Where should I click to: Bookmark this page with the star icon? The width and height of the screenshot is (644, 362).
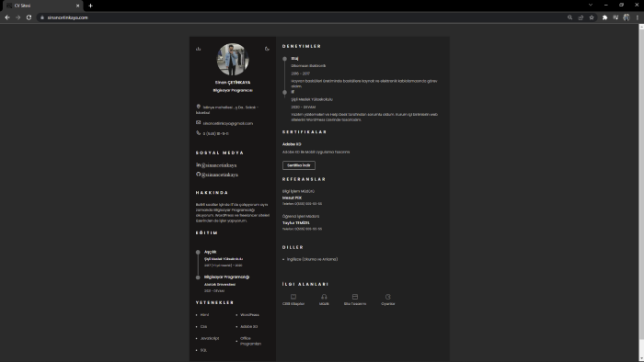click(592, 17)
